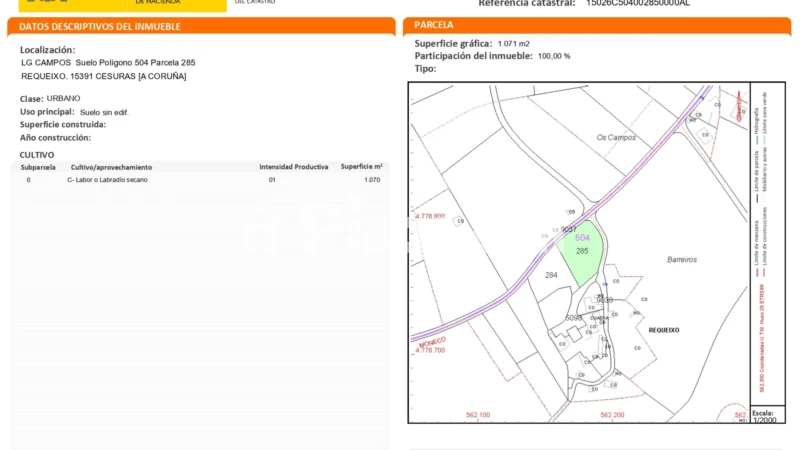Click the URBANO class value

tap(63, 98)
